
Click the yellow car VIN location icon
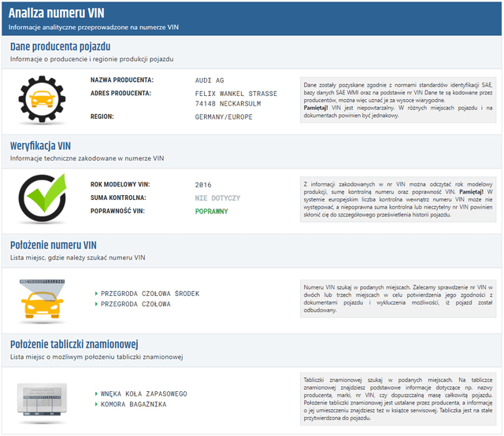(x=42, y=299)
